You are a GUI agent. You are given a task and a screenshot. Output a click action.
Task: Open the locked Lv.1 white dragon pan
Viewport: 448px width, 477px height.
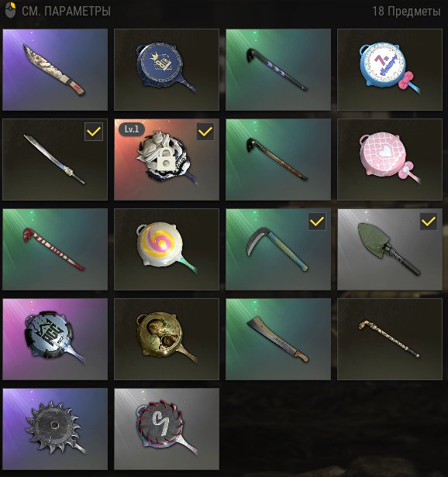(167, 160)
